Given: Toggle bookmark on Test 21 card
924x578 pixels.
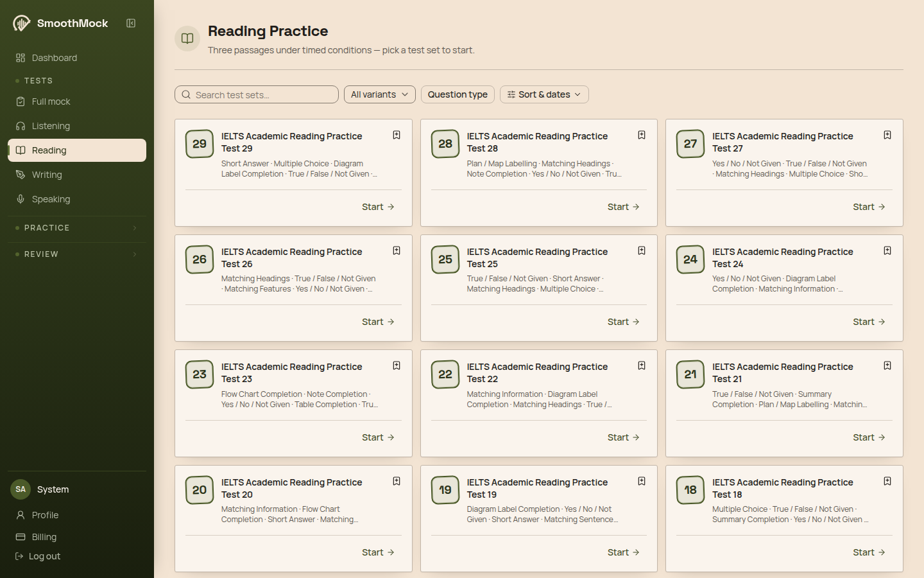Looking at the screenshot, I should [887, 365].
